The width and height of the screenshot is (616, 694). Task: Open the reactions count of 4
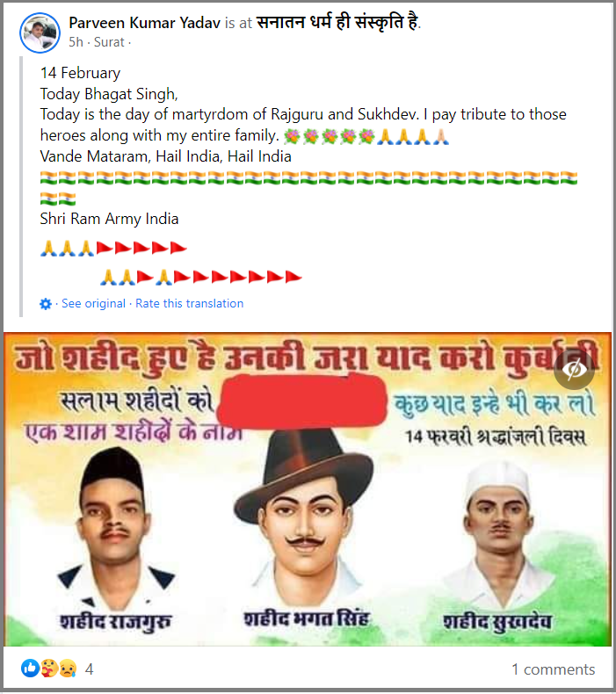pyautogui.click(x=89, y=669)
